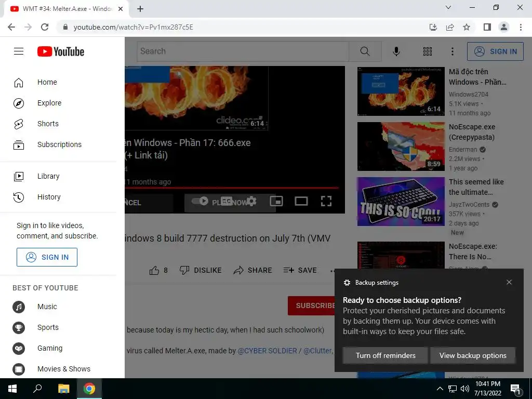This screenshot has height=399, width=532.
Task: Open File Explorer from taskbar
Action: (63, 389)
